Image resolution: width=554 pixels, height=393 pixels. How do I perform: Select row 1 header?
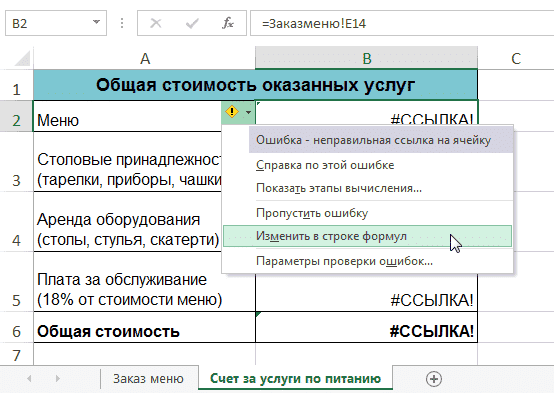tap(17, 85)
